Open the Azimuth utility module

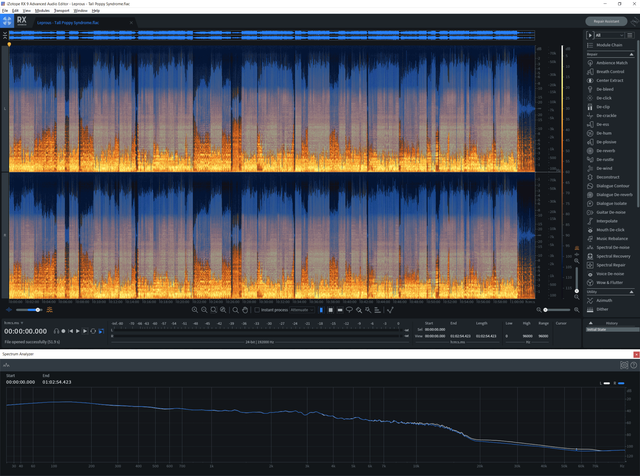[600, 300]
